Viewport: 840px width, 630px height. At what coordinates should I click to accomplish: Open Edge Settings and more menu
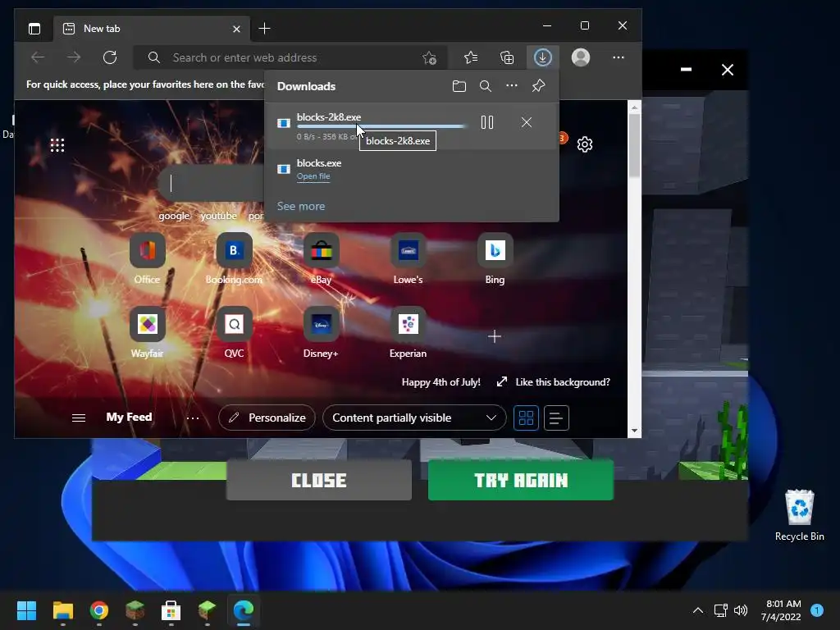point(619,57)
